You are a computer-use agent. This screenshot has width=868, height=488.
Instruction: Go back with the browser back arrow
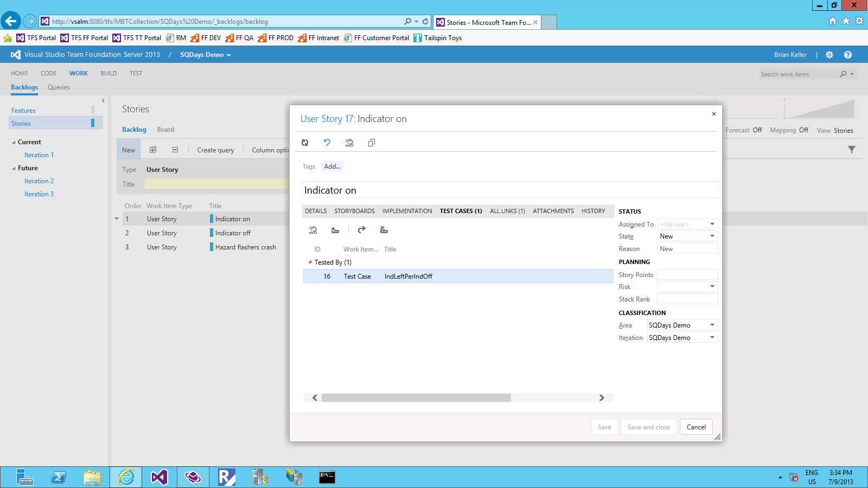click(11, 21)
